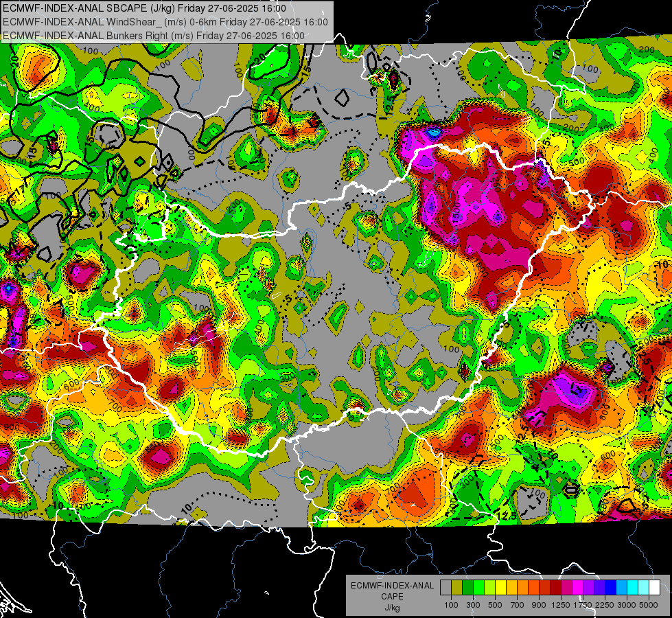
Task: Choose the amber legend swatch
Action: (511, 588)
